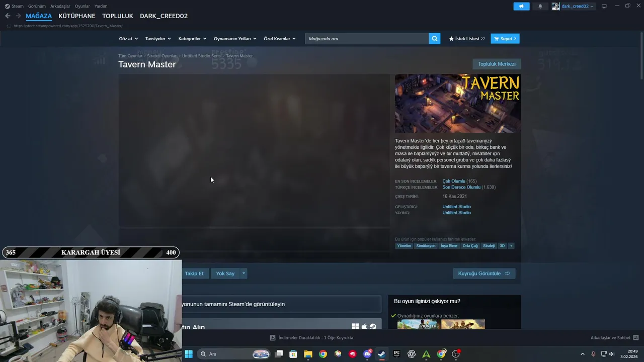Click the Task View taskbar icon

click(279, 354)
